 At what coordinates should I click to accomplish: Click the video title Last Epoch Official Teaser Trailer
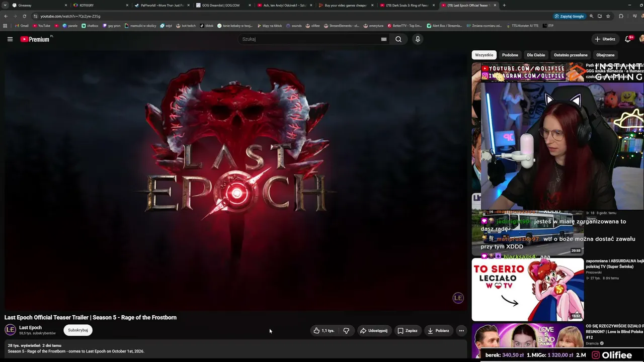91,317
